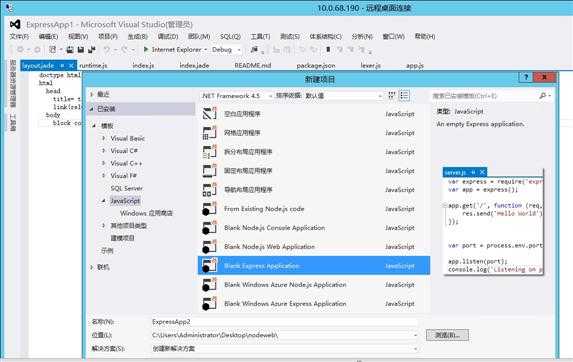Collapse the JavaScript tree node
The width and height of the screenshot is (573, 362).
[x=104, y=201]
